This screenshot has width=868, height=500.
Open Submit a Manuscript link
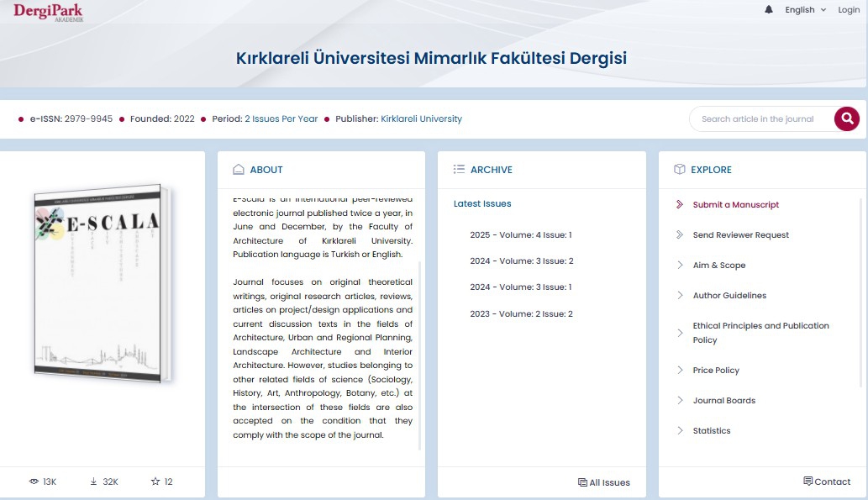[x=735, y=205]
